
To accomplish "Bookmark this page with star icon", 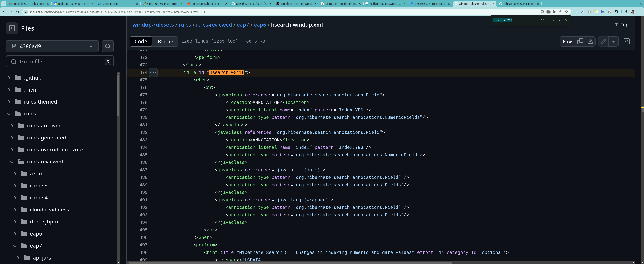I will [566, 12].
